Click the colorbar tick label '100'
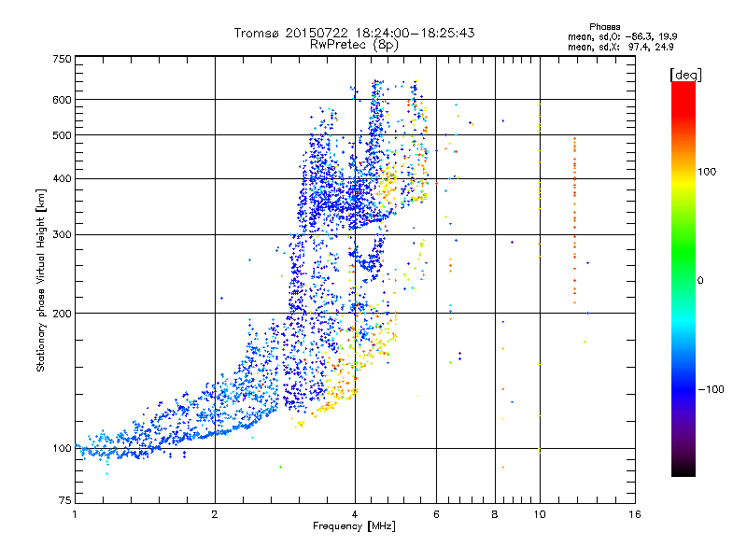Image resolution: width=747 pixels, height=560 pixels. pyautogui.click(x=707, y=172)
